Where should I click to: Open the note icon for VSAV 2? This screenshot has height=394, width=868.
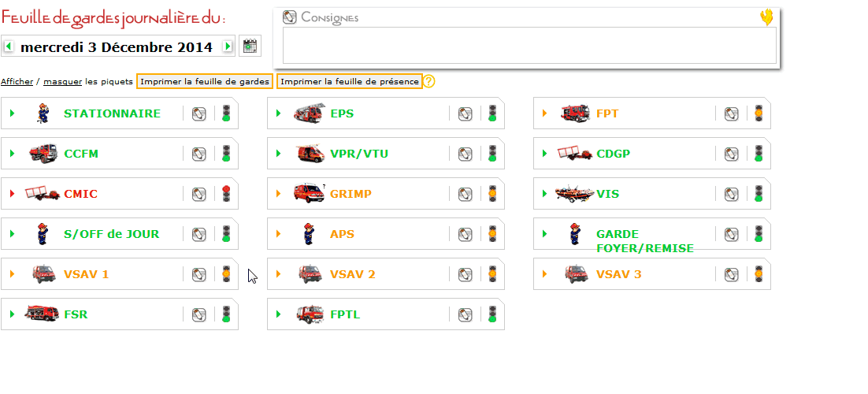[465, 274]
